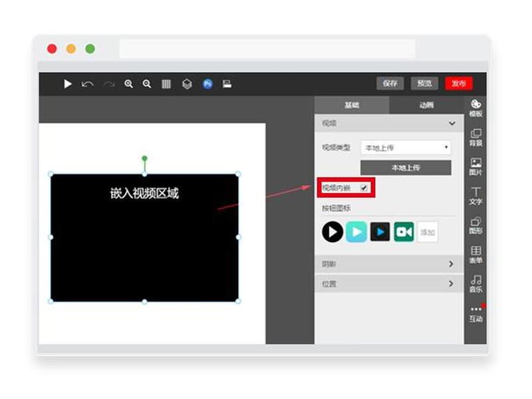Viewport: 532px width, 399px height.
Task: Click the play preview icon in toolbar
Action: click(x=68, y=84)
